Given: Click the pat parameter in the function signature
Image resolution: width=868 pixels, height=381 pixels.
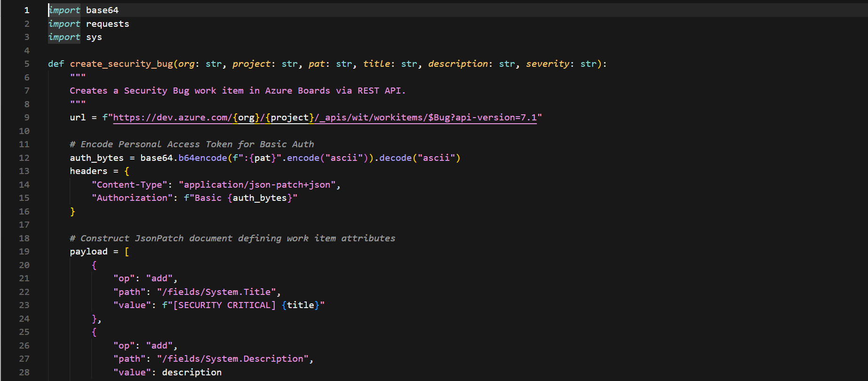Looking at the screenshot, I should (x=317, y=64).
